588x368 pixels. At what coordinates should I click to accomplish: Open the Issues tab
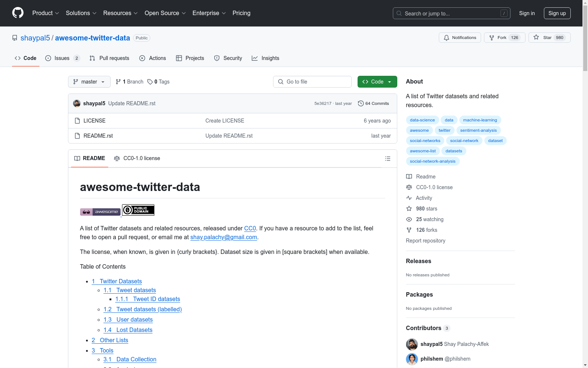click(x=62, y=58)
